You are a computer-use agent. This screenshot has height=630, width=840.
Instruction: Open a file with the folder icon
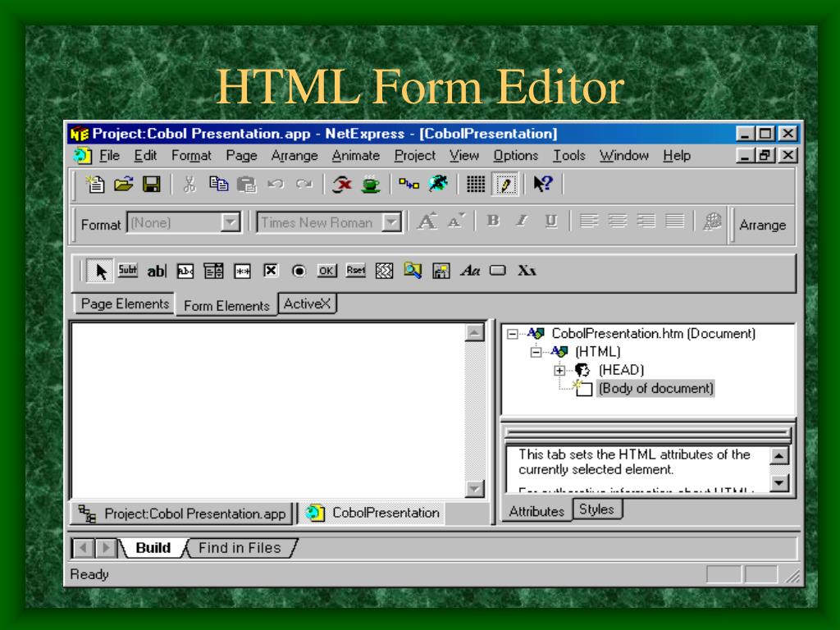(124, 185)
